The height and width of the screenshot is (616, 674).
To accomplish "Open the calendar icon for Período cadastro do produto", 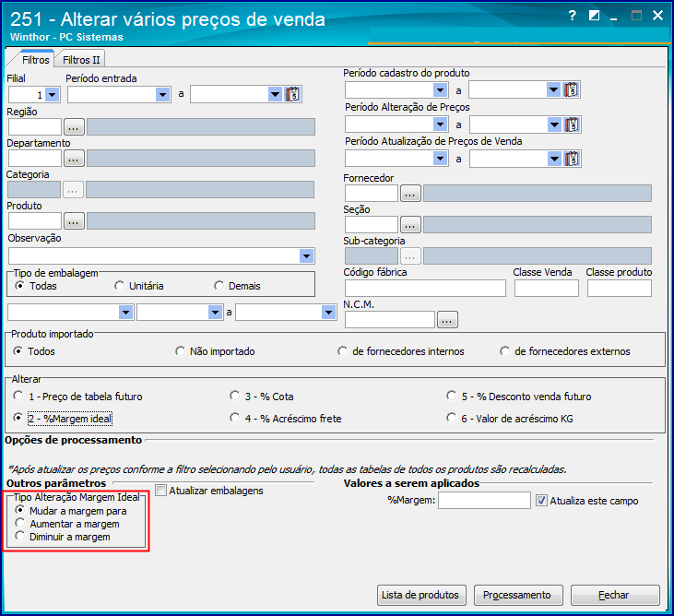I will coord(572,89).
